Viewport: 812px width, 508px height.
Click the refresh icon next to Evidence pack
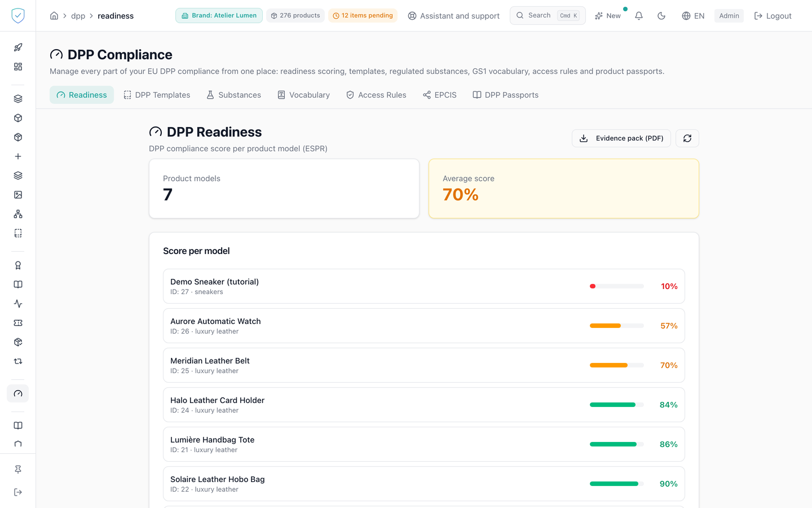tap(687, 138)
